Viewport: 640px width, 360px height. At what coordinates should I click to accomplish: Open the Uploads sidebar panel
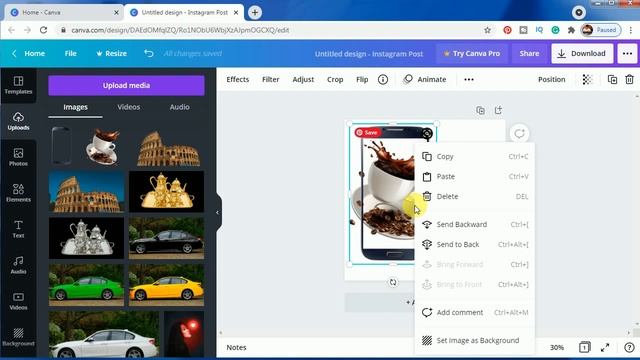coord(18,121)
